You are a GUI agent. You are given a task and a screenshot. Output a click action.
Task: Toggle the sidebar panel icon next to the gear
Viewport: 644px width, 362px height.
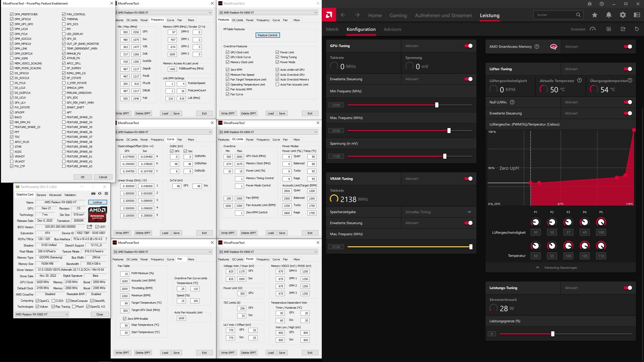pos(637,15)
